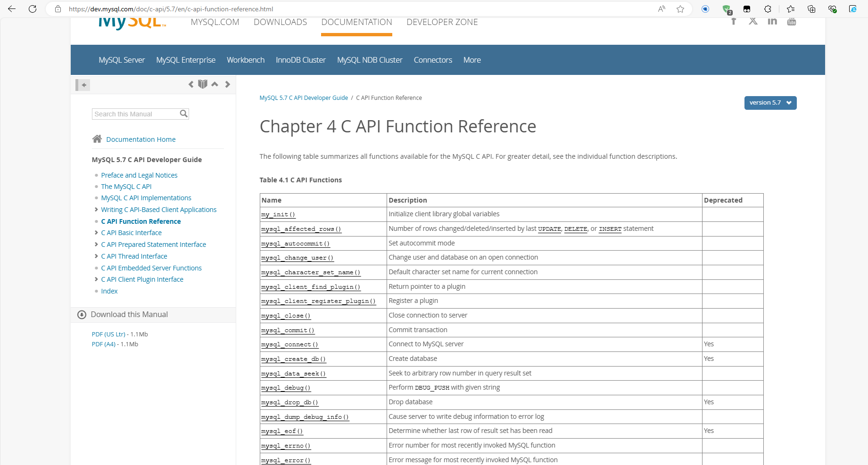Reload the page with refresh icon
This screenshot has height=465, width=868.
(33, 9)
